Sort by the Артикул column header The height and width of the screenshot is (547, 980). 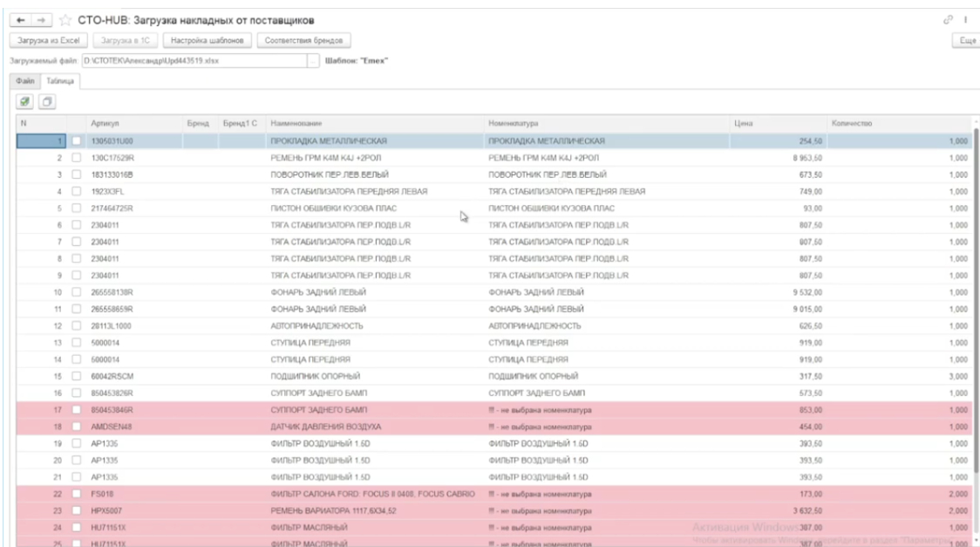pyautogui.click(x=105, y=124)
